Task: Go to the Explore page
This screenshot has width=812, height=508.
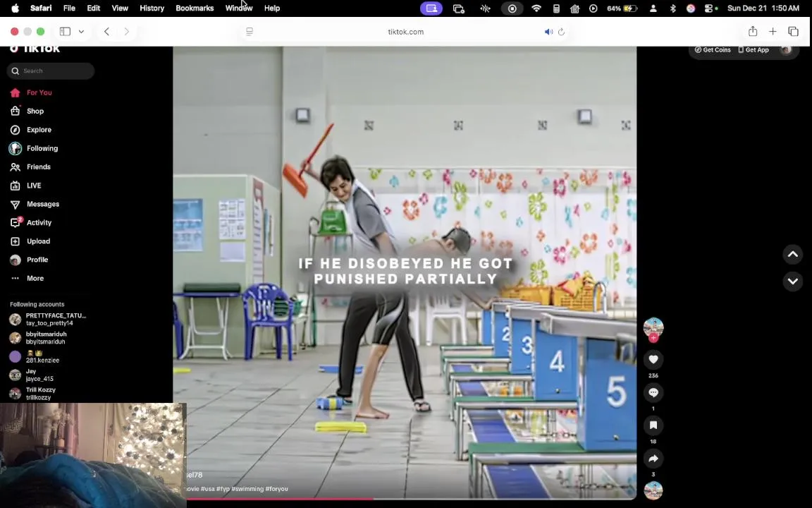Action: [31, 130]
